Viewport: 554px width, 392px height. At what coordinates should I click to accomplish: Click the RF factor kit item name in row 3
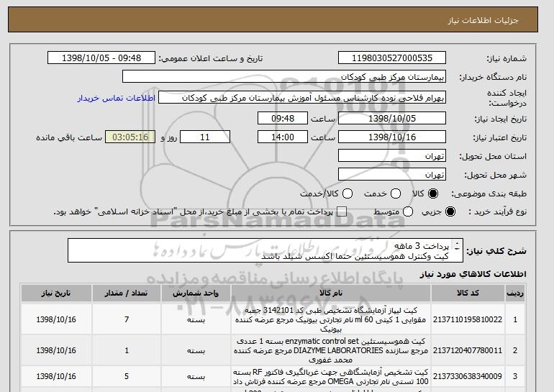coord(331,377)
